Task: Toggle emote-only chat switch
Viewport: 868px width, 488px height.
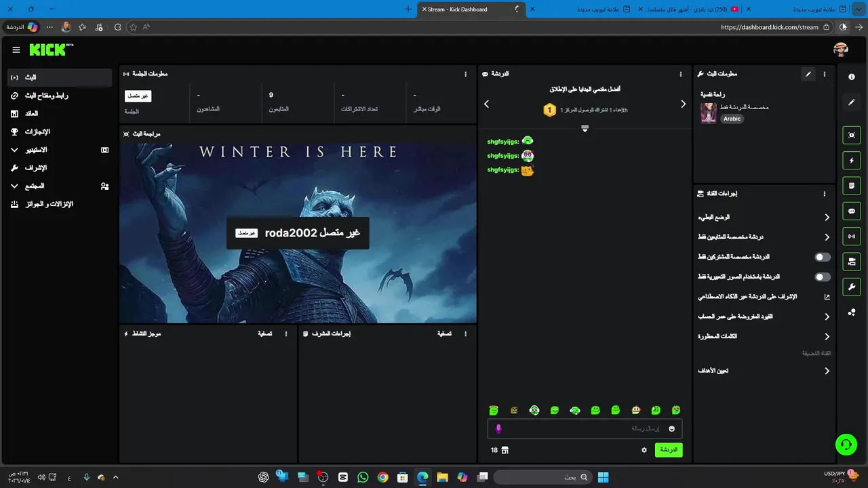Action: coord(823,277)
